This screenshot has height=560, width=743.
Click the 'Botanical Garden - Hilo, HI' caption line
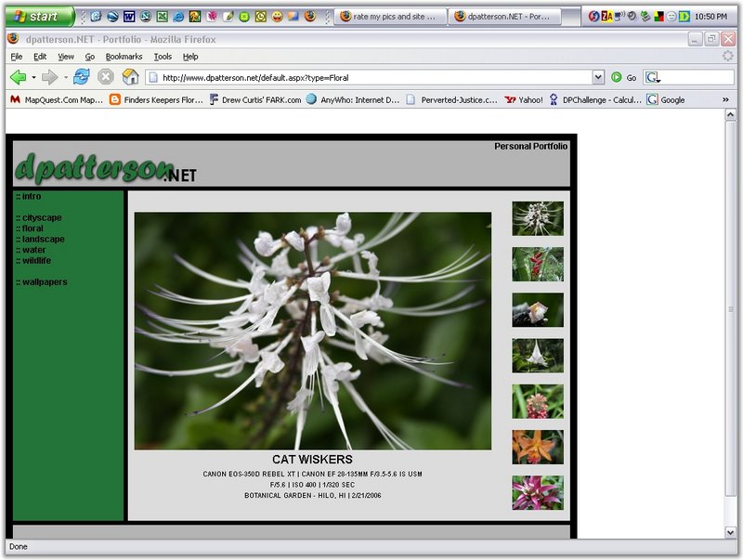click(x=313, y=496)
